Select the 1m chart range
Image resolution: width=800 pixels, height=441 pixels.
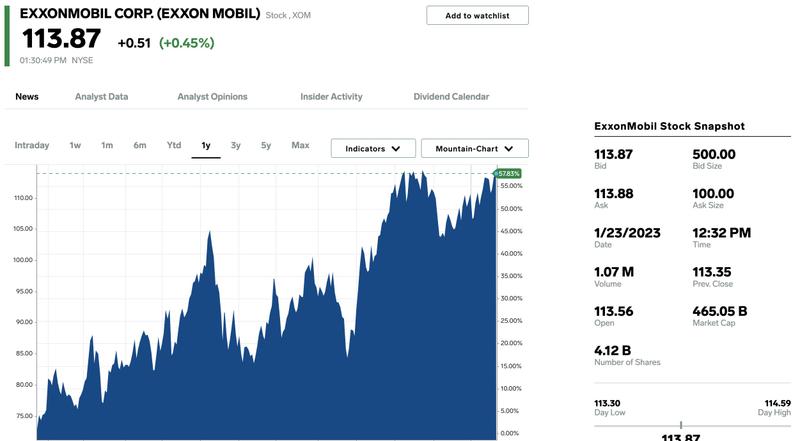[107, 145]
